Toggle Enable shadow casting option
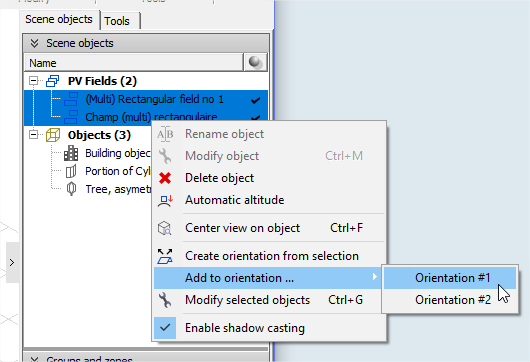530x362 pixels. [269, 328]
